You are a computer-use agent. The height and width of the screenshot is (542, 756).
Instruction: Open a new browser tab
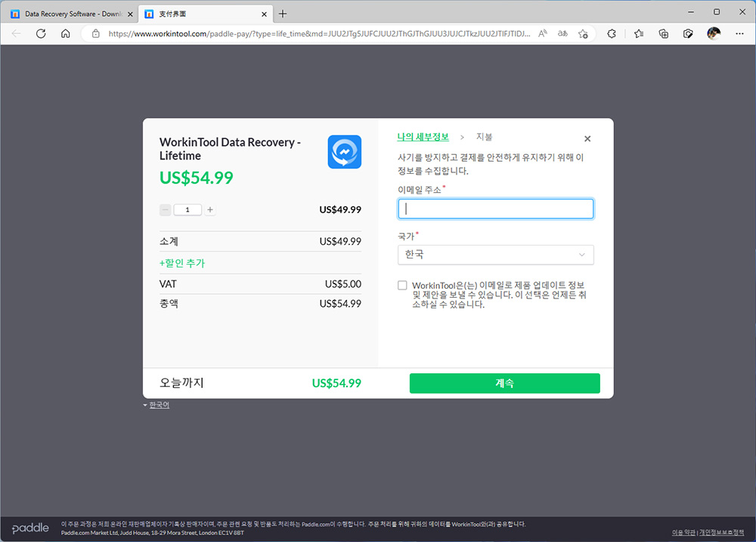(283, 14)
